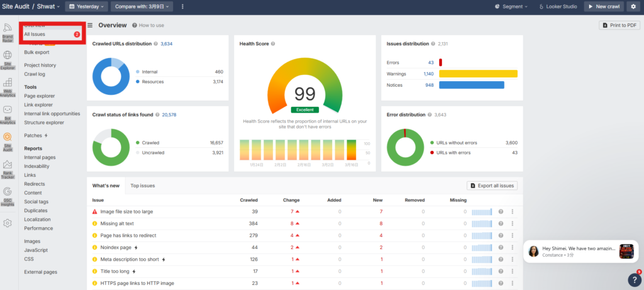This screenshot has width=644, height=290.
Task: Click the settings gear in top bar
Action: click(x=633, y=6)
